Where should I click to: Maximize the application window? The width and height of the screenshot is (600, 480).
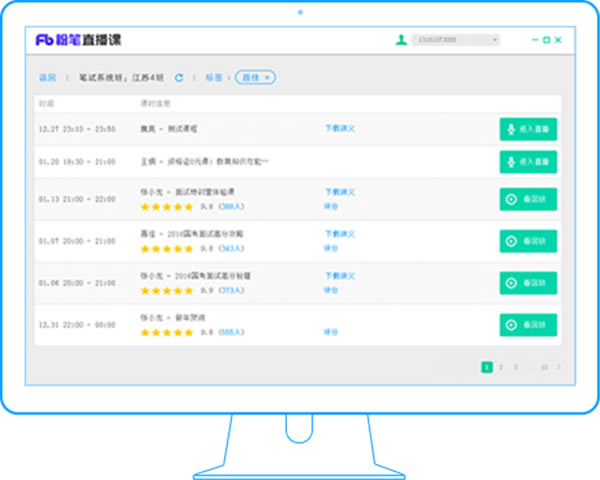click(546, 40)
